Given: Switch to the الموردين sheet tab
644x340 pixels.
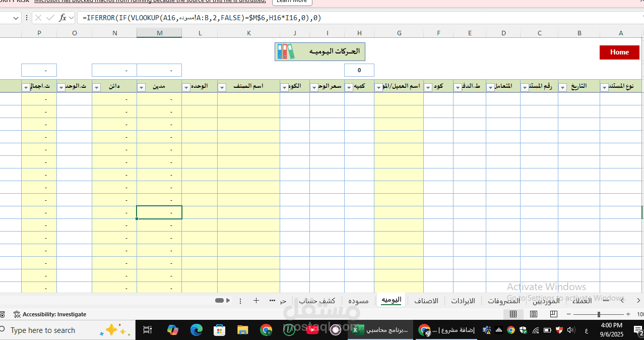Looking at the screenshot, I should coord(546,301).
